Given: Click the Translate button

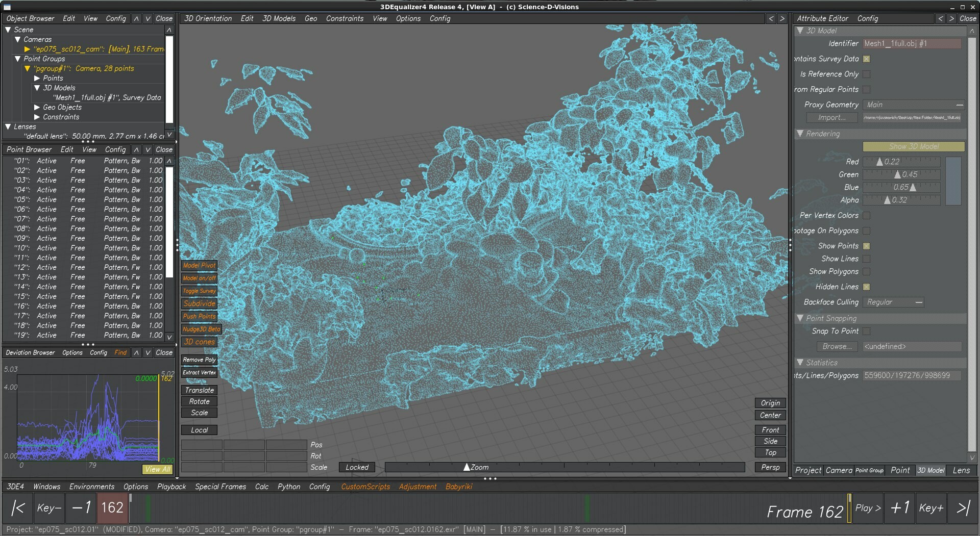Looking at the screenshot, I should [199, 390].
